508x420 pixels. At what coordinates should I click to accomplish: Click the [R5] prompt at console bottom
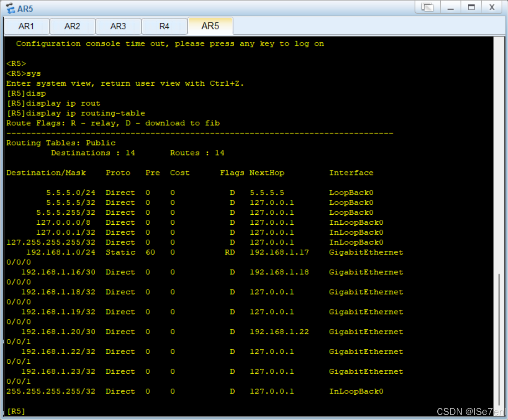pyautogui.click(x=16, y=411)
